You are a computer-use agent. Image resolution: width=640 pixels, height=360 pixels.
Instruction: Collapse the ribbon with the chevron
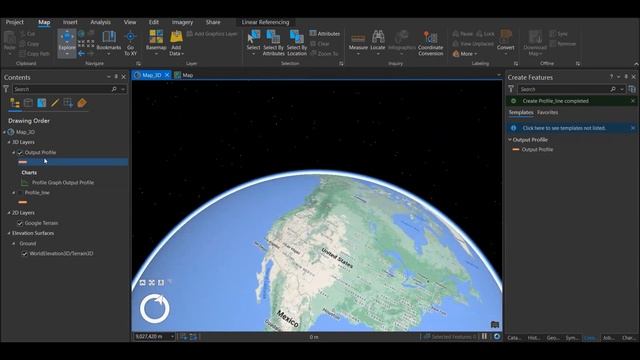636,64
